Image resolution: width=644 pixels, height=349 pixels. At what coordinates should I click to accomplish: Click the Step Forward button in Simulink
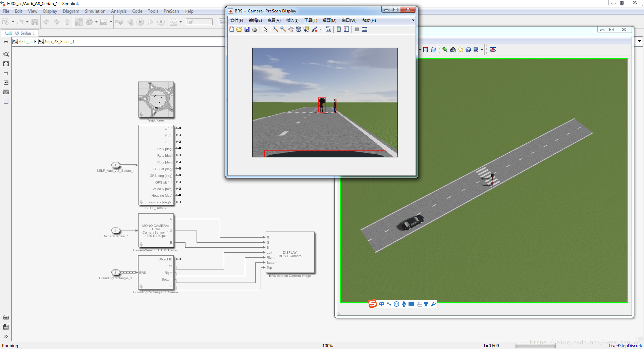[151, 22]
